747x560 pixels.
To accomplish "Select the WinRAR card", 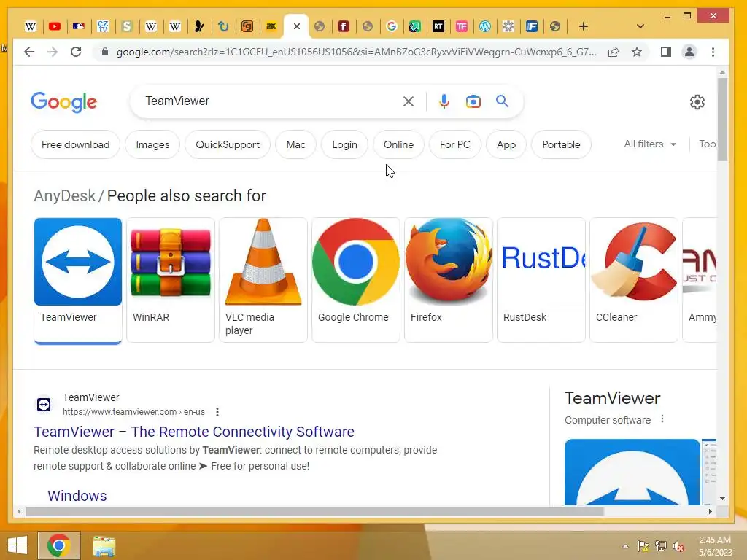I will click(x=171, y=280).
